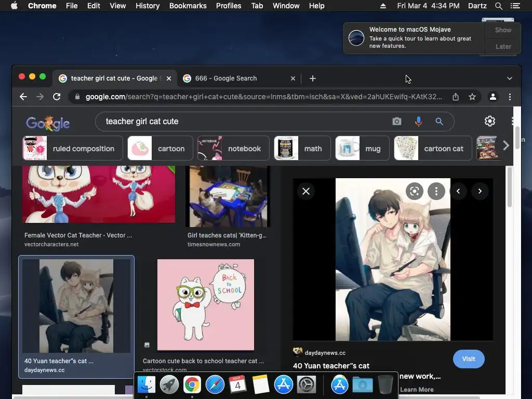Open the '40 Yuan teacher's cat' thumbnail
532x399 pixels.
(76, 306)
